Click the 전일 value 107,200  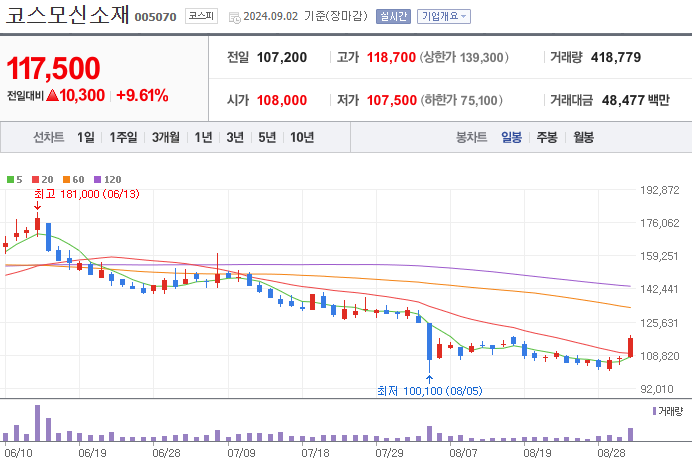[x=282, y=57]
